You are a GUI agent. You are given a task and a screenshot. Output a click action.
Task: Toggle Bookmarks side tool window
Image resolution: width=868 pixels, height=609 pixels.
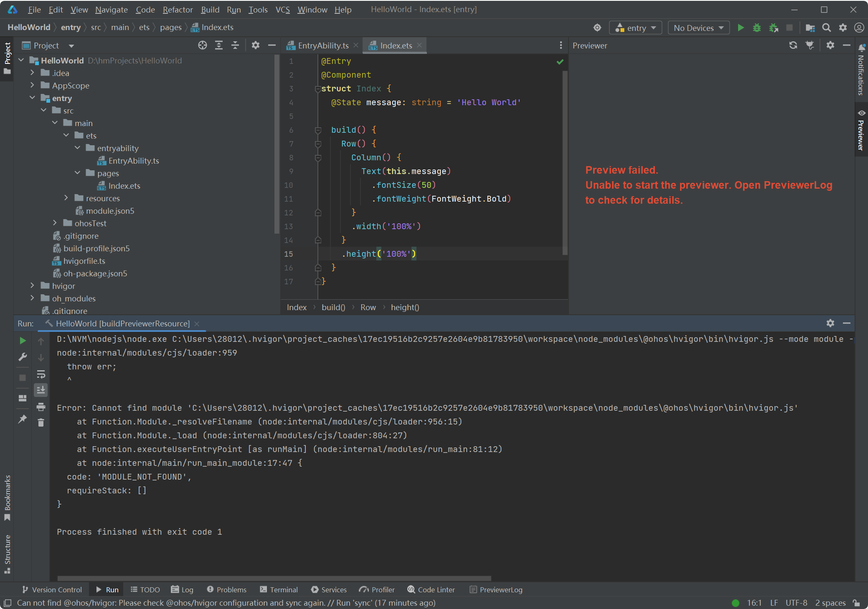[x=7, y=498]
